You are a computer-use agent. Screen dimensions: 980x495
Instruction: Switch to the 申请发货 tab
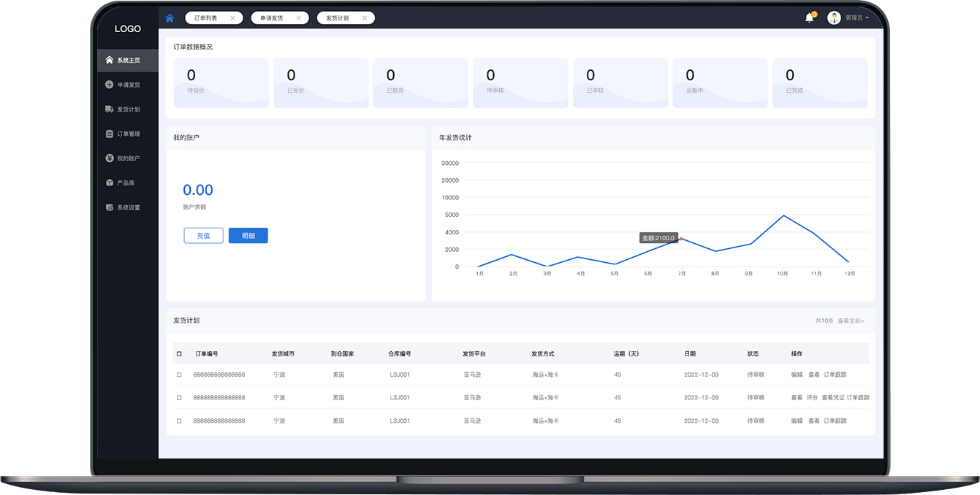tap(271, 18)
